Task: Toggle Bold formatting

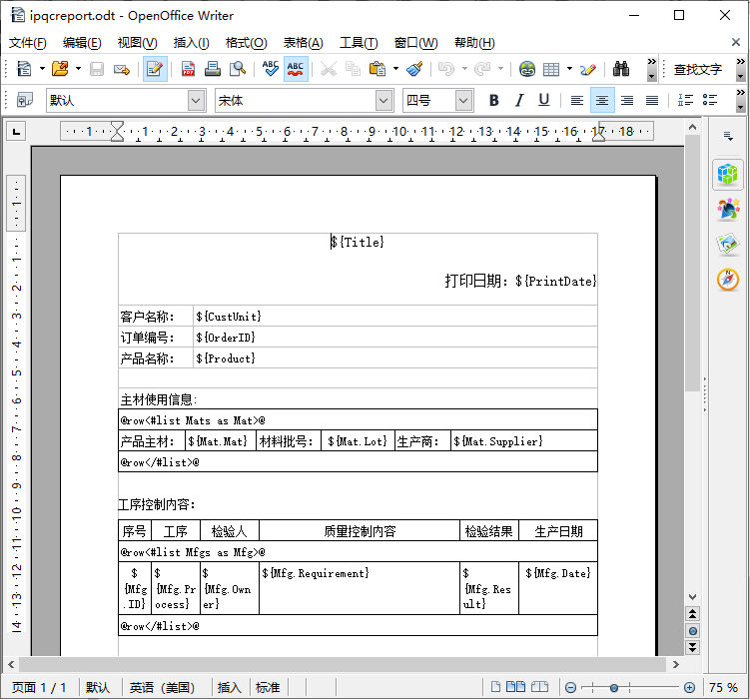Action: coord(494,100)
